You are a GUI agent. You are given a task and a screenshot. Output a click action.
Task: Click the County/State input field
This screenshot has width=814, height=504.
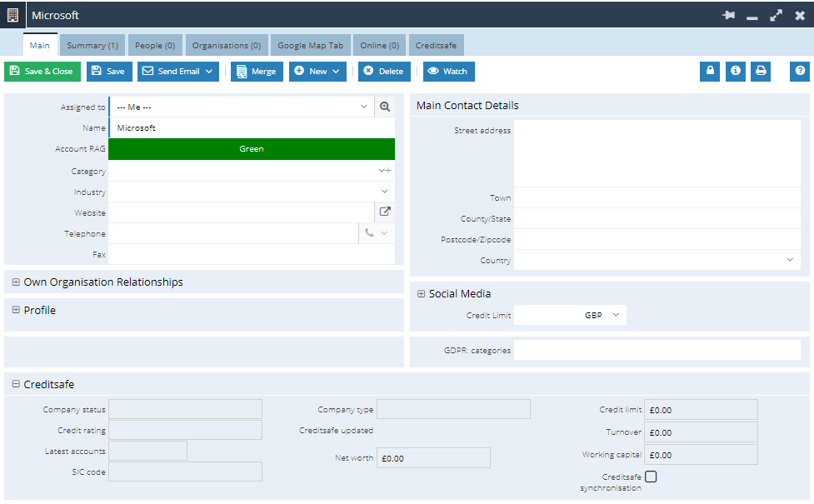[657, 218]
